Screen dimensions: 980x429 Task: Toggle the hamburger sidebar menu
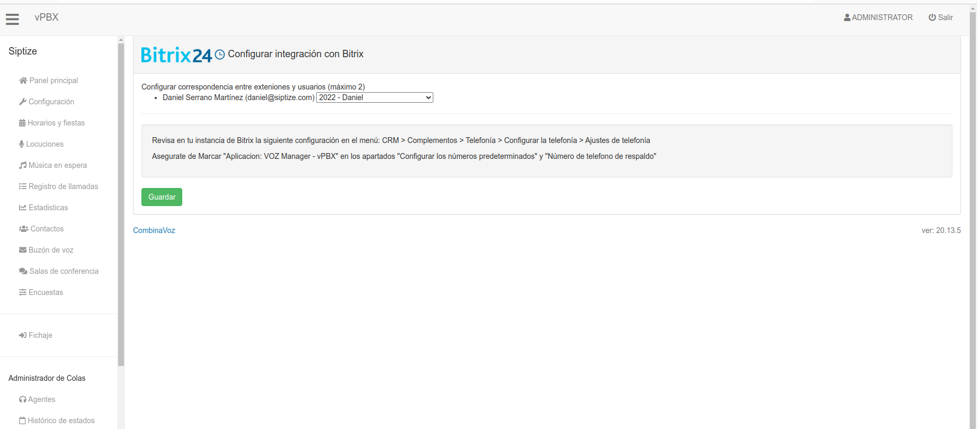(12, 19)
